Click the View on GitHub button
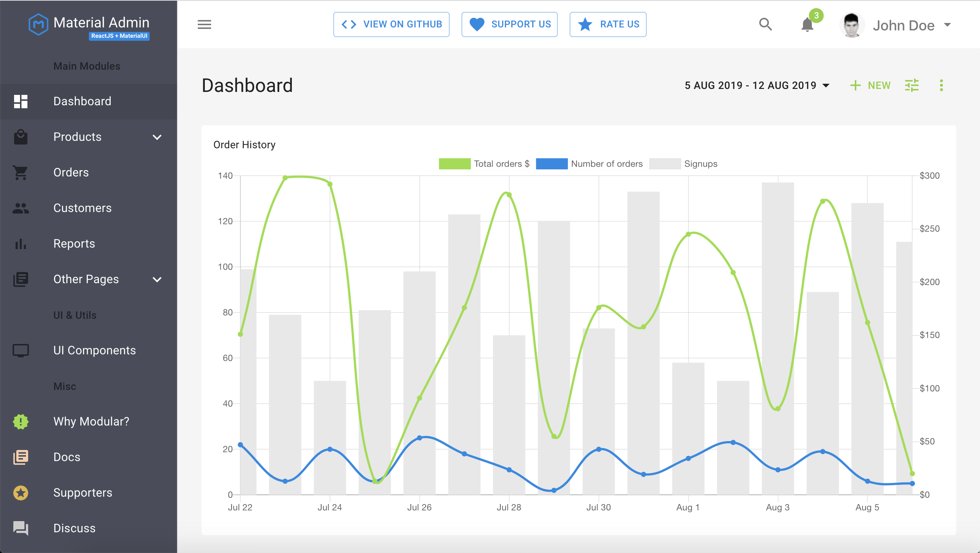Screen dimensions: 980x553 [x=392, y=24]
